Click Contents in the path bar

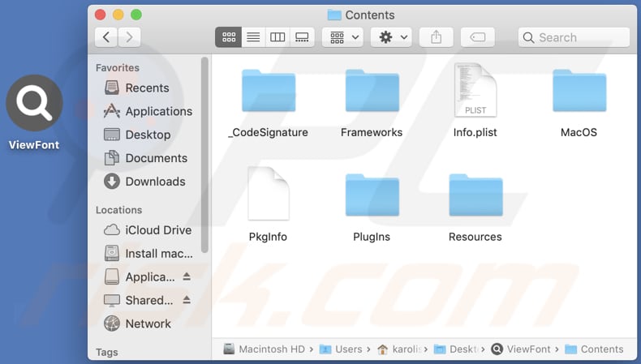(594, 349)
